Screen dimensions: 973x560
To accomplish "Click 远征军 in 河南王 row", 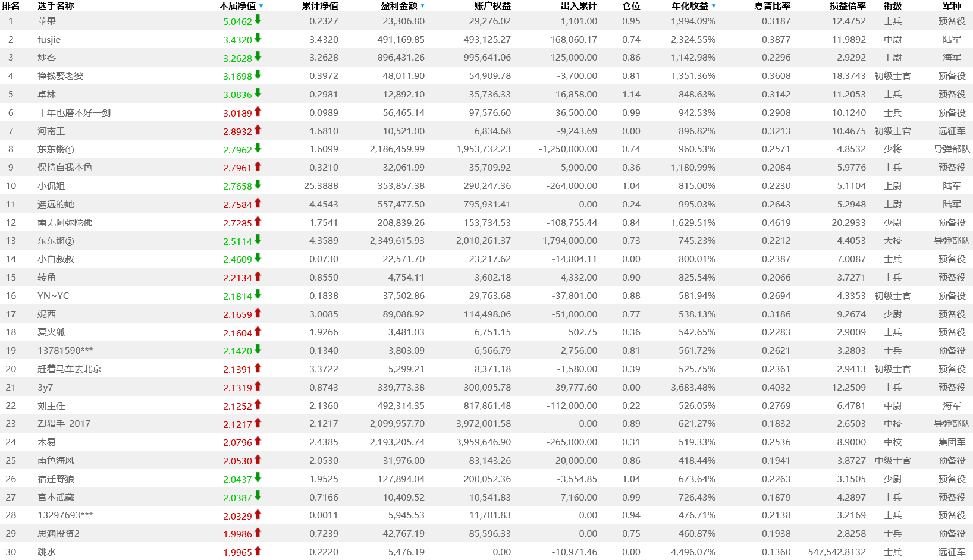I will (952, 131).
